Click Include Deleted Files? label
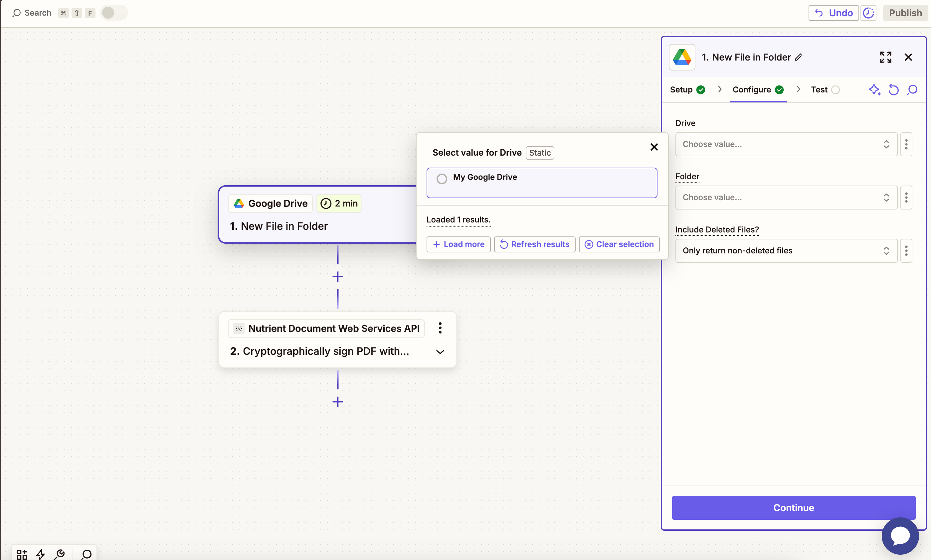The image size is (931, 560). point(717,229)
